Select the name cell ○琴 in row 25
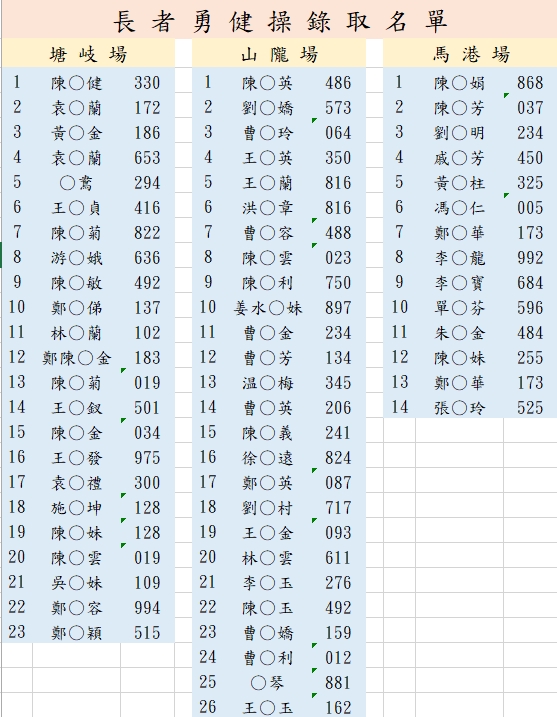The width and height of the screenshot is (557, 717). tap(267, 682)
